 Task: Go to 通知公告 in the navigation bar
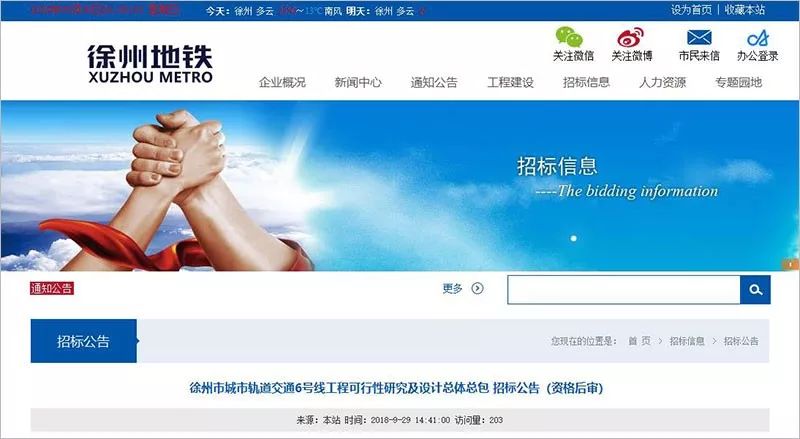click(434, 82)
